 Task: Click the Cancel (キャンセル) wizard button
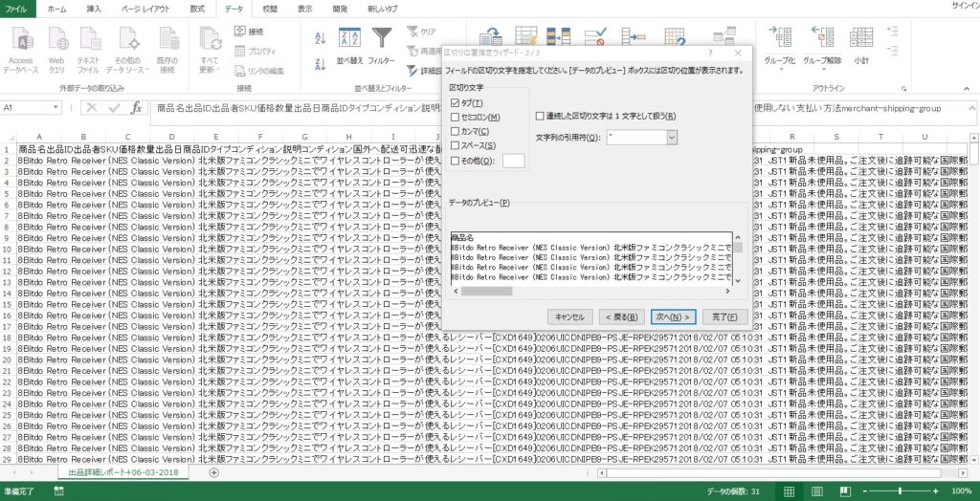pyautogui.click(x=569, y=316)
